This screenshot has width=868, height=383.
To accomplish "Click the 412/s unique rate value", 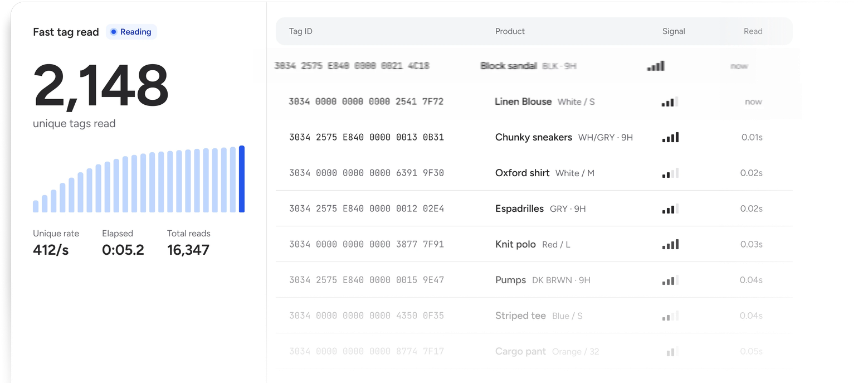I will point(51,250).
